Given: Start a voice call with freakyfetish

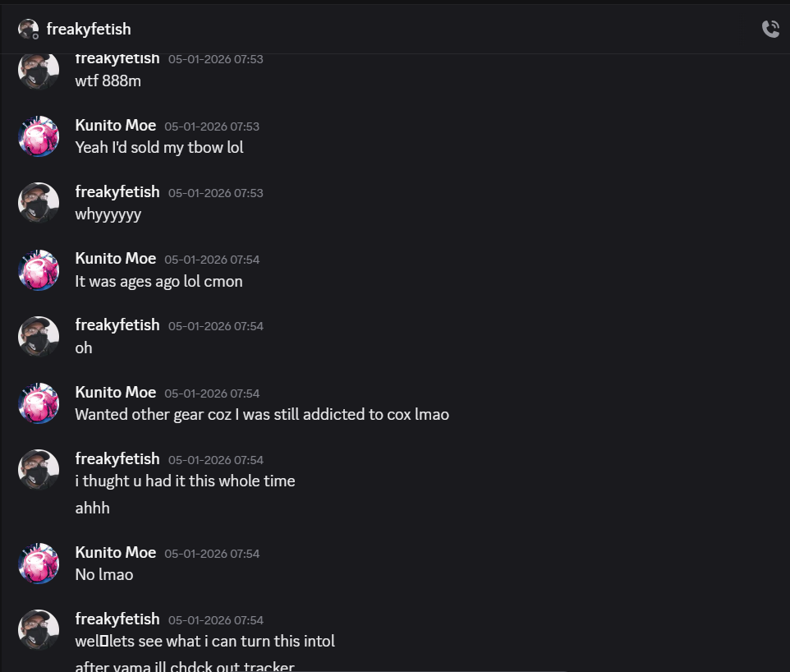Looking at the screenshot, I should (770, 28).
